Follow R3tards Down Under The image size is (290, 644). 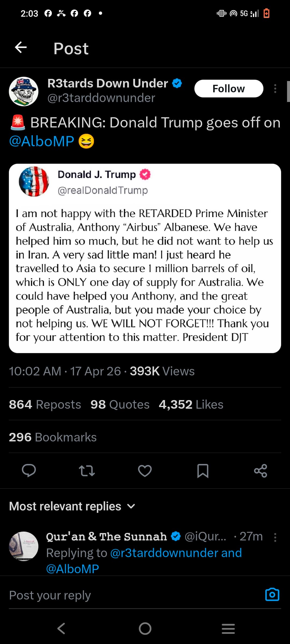click(229, 89)
